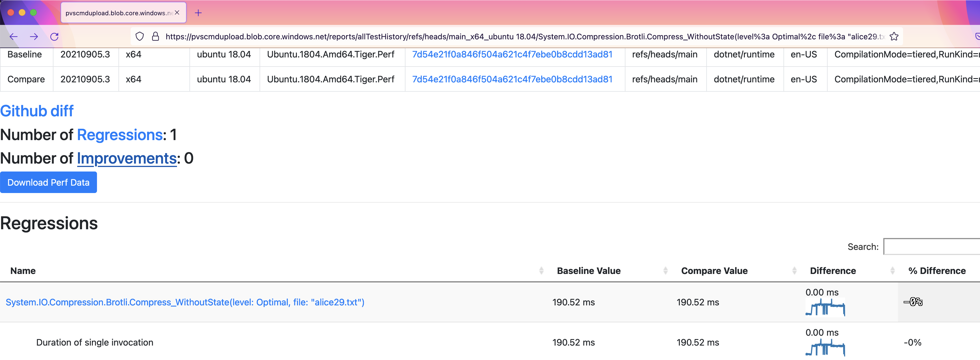This screenshot has height=360, width=980.
Task: Open the commit hash link in the Baseline row
Action: pyautogui.click(x=512, y=54)
